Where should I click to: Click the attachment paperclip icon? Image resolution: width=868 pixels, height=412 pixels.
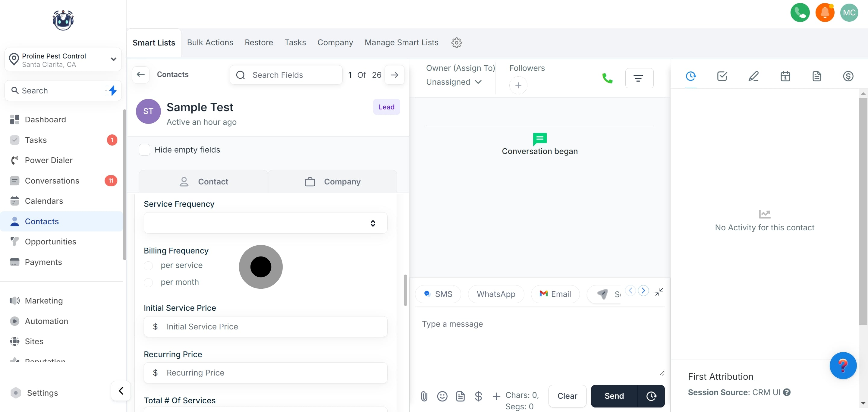[424, 396]
